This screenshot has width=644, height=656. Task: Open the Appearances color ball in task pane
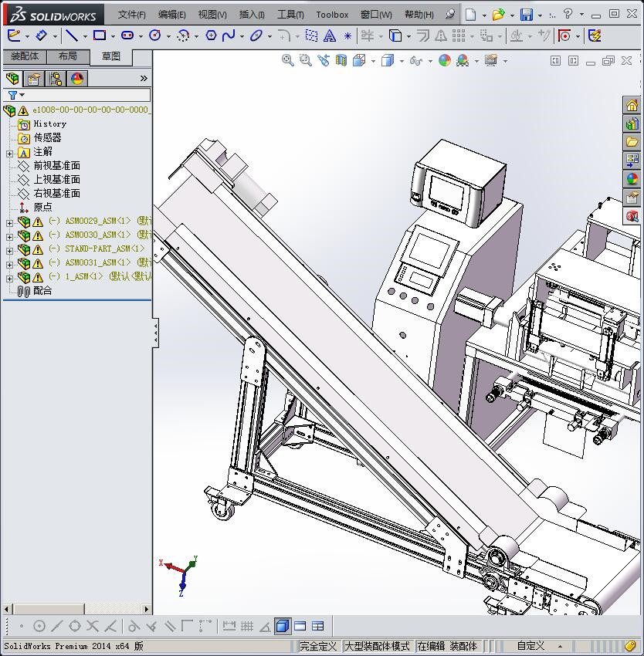(x=632, y=179)
